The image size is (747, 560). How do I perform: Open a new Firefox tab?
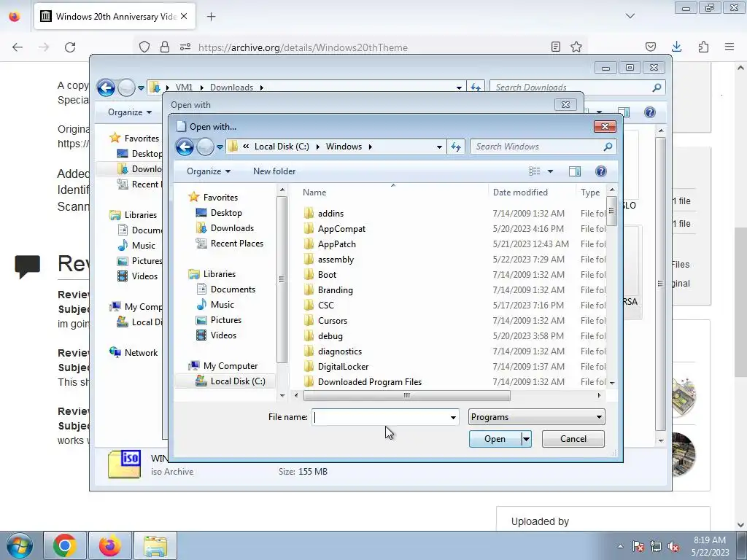(x=212, y=17)
